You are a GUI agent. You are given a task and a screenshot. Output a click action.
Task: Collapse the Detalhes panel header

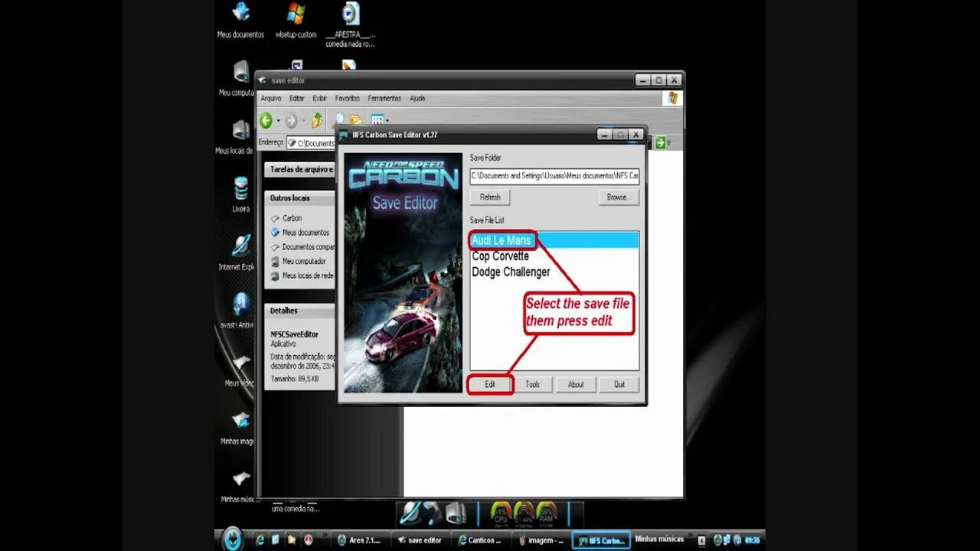(300, 311)
